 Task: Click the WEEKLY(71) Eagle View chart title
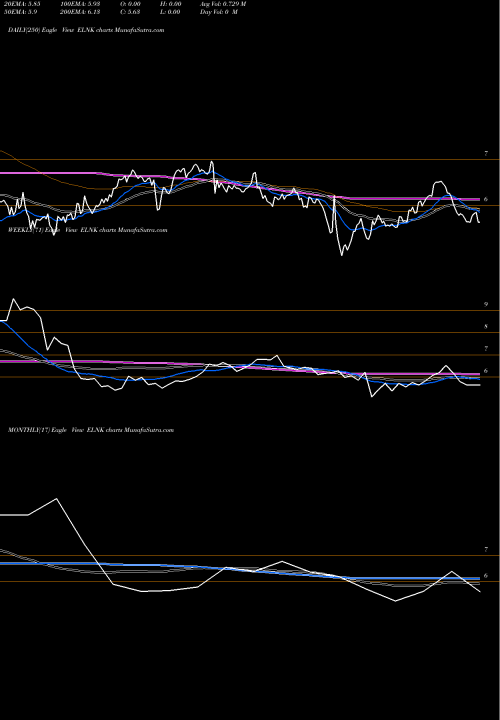pos(88,230)
